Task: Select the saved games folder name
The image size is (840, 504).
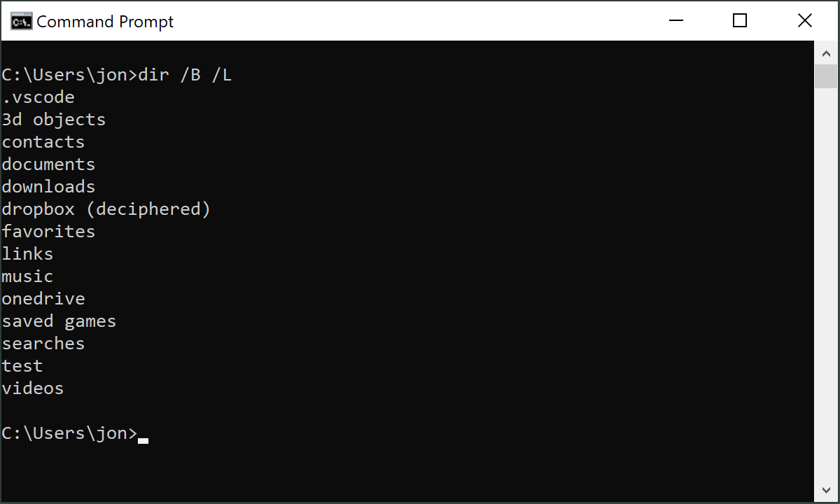Action: pos(59,321)
